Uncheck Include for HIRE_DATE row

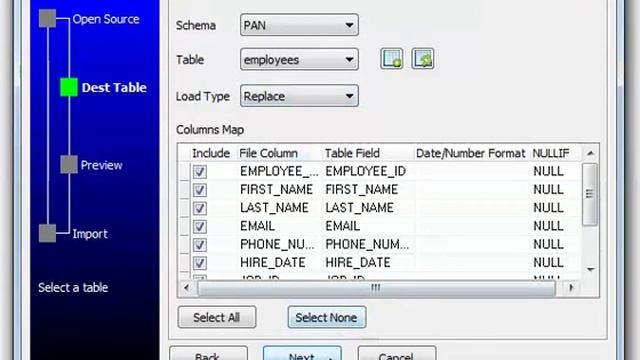pyautogui.click(x=200, y=263)
